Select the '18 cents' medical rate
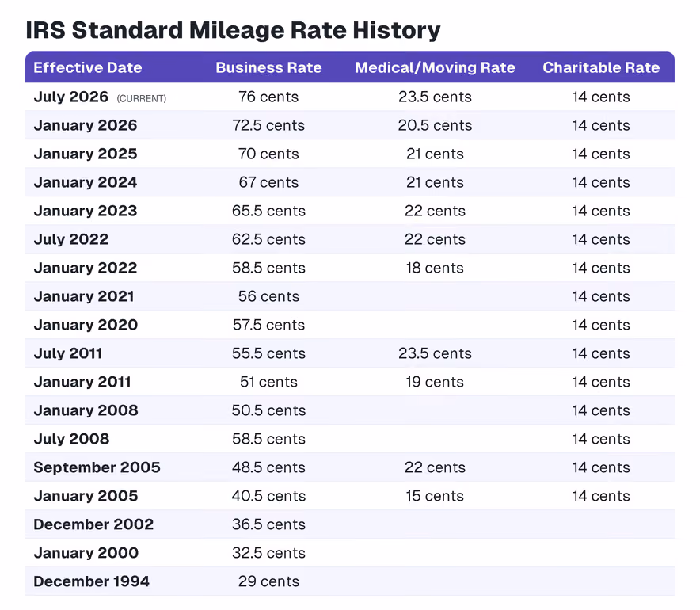 pyautogui.click(x=435, y=268)
